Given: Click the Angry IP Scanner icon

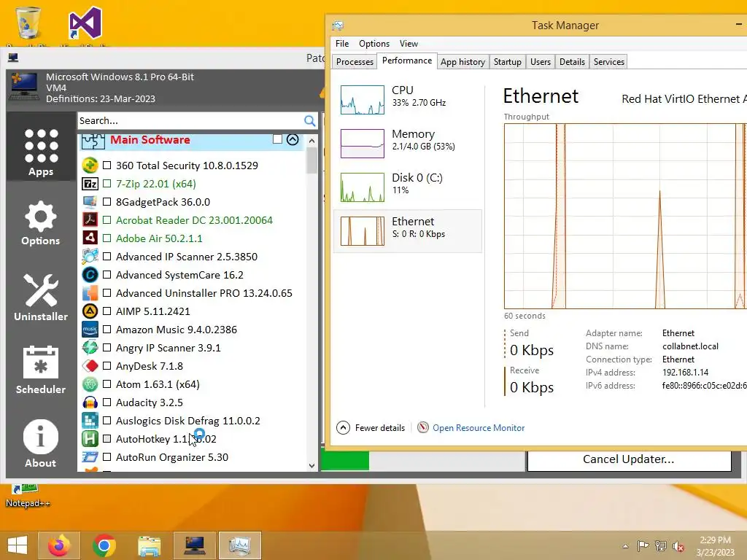Looking at the screenshot, I should [x=90, y=348].
